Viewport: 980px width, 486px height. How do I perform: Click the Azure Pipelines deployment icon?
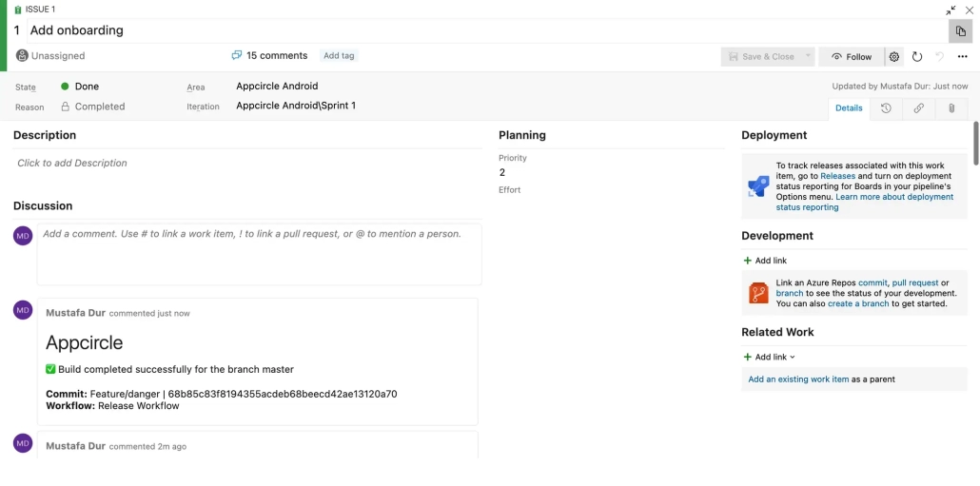(x=758, y=186)
